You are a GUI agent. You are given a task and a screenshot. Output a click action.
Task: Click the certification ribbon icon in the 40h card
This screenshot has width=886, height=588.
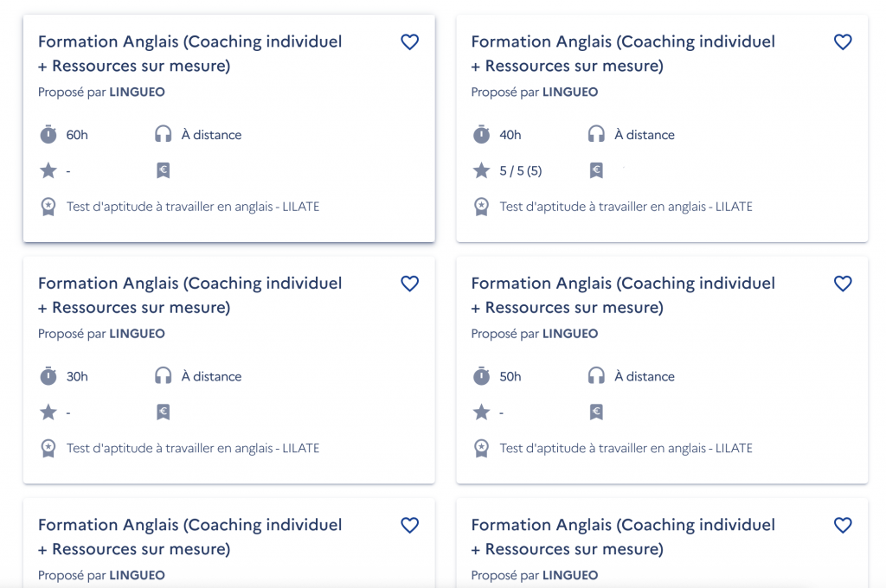click(481, 207)
